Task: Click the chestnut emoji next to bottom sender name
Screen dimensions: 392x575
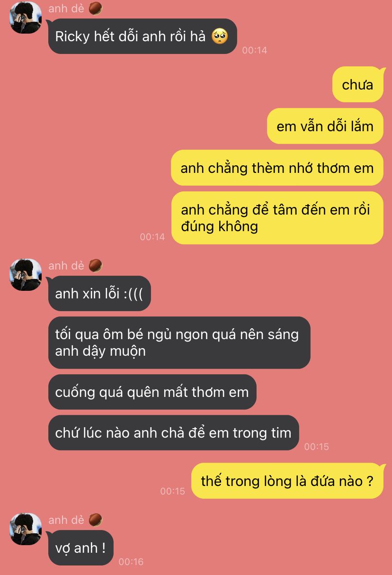Action: 96,520
